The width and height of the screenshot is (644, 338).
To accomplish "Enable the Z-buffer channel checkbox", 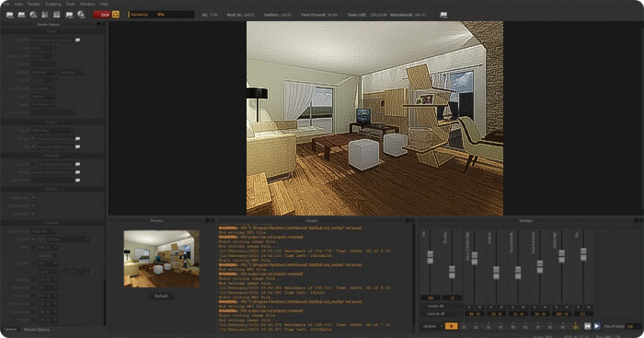I will click(x=33, y=263).
